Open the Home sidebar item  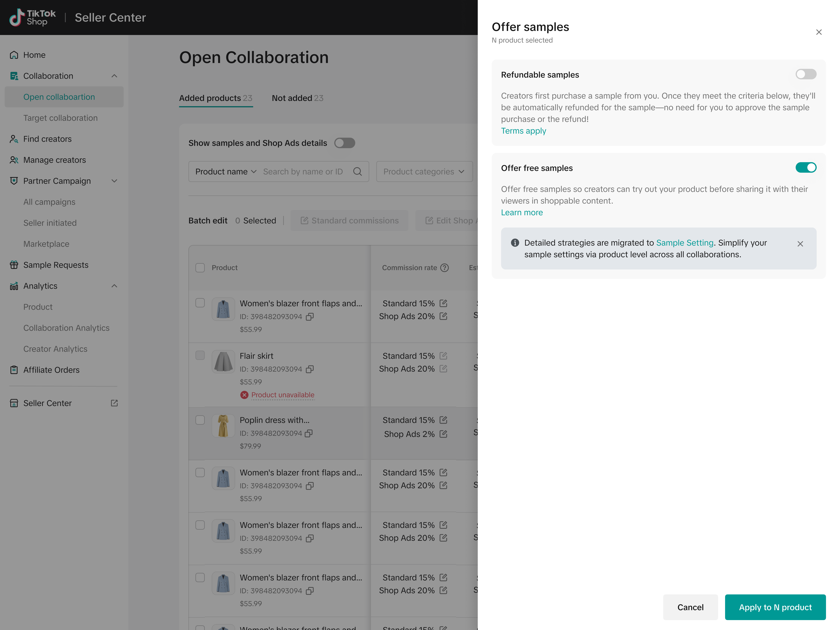pos(64,55)
